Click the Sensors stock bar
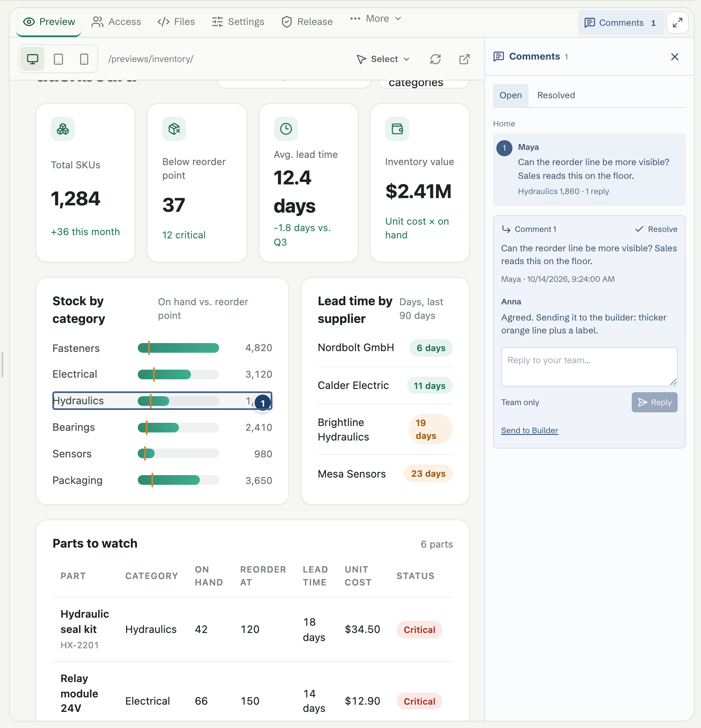Viewport: 701px width, 728px height. (x=178, y=453)
